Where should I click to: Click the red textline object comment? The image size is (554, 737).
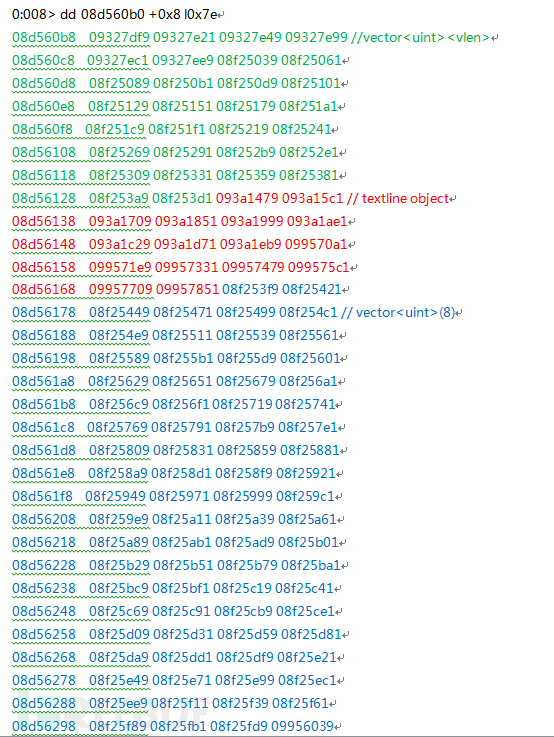[398, 198]
